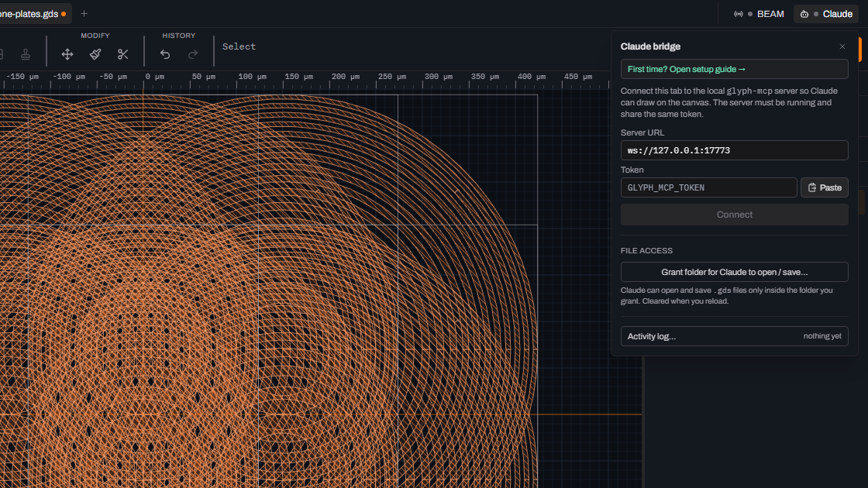Image resolution: width=868 pixels, height=488 pixels.
Task: Click the '0 µm' ruler mark
Action: [154, 77]
